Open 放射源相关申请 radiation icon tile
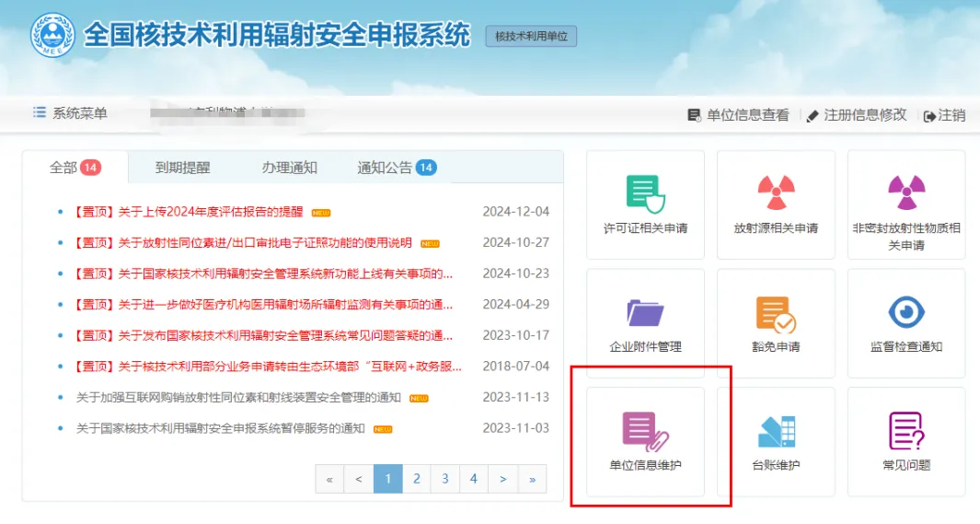 [776, 204]
